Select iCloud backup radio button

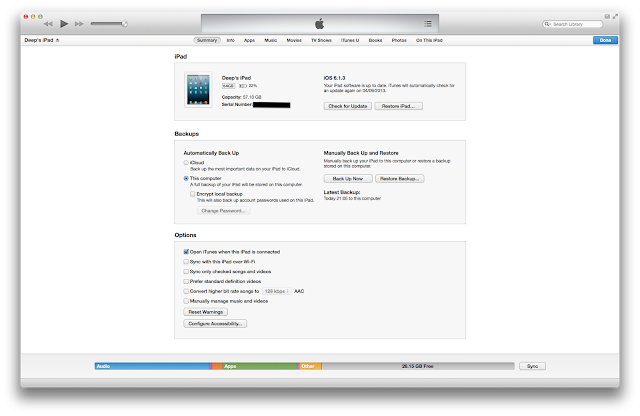click(x=186, y=162)
